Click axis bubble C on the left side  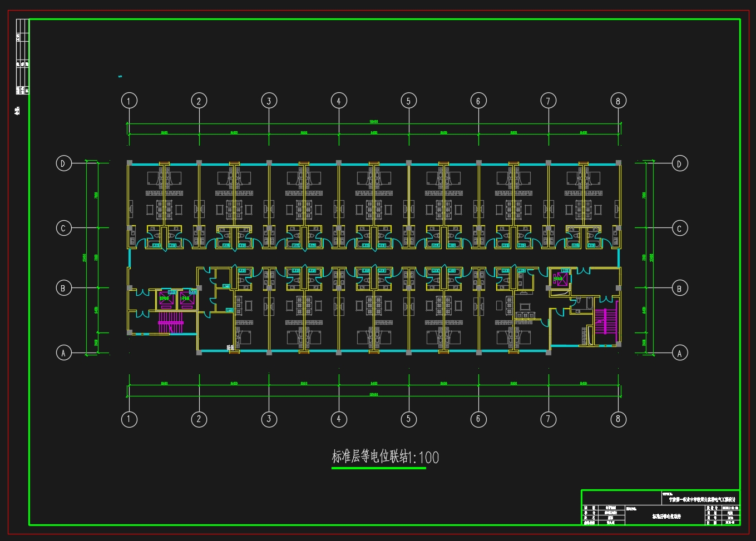tap(64, 228)
